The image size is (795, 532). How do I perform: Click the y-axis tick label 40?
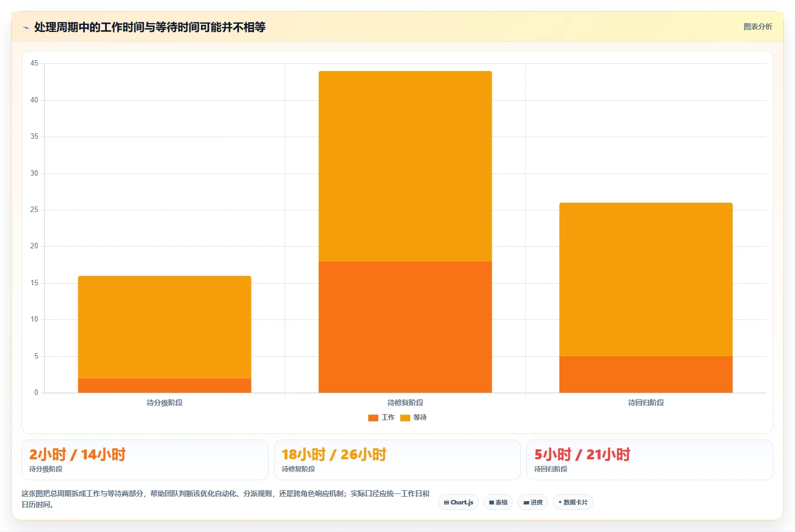pos(34,100)
